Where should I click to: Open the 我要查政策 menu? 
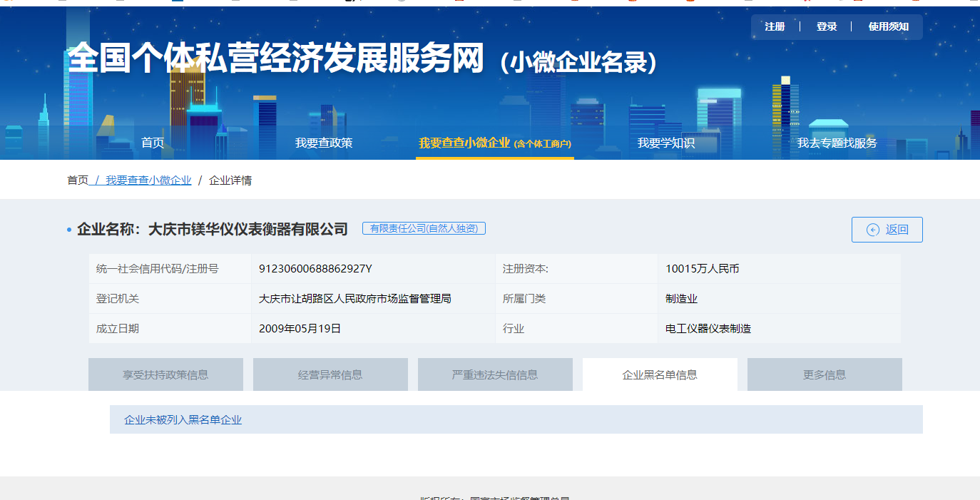click(324, 143)
